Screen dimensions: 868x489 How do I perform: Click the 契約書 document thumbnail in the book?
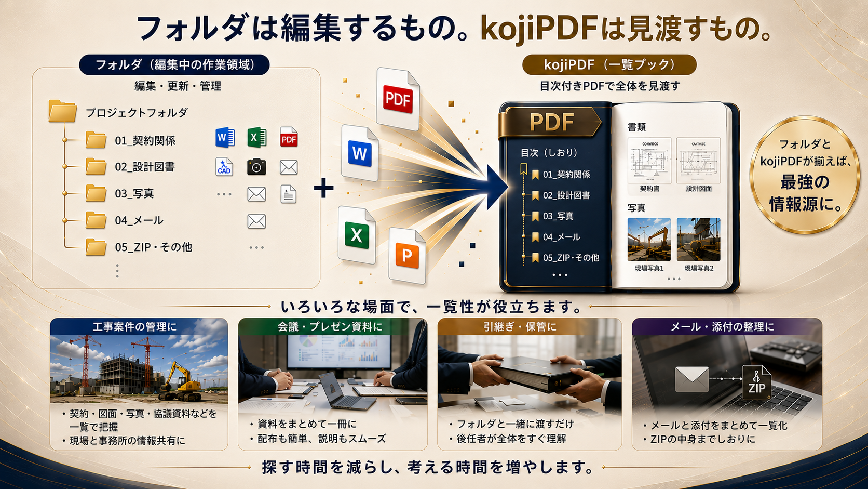(649, 161)
